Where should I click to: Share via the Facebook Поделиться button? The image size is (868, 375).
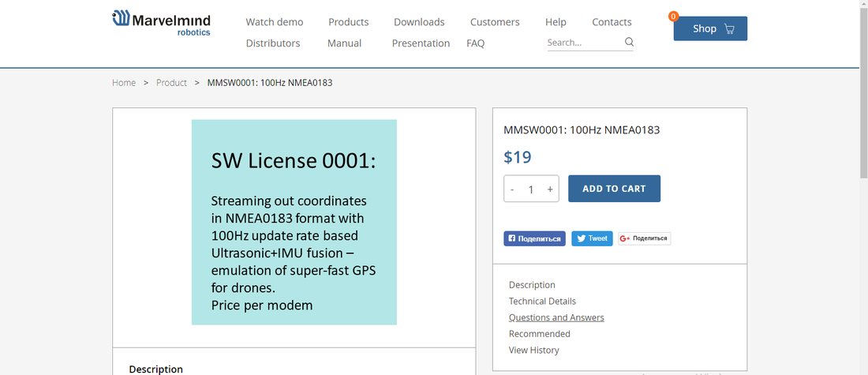pyautogui.click(x=534, y=238)
